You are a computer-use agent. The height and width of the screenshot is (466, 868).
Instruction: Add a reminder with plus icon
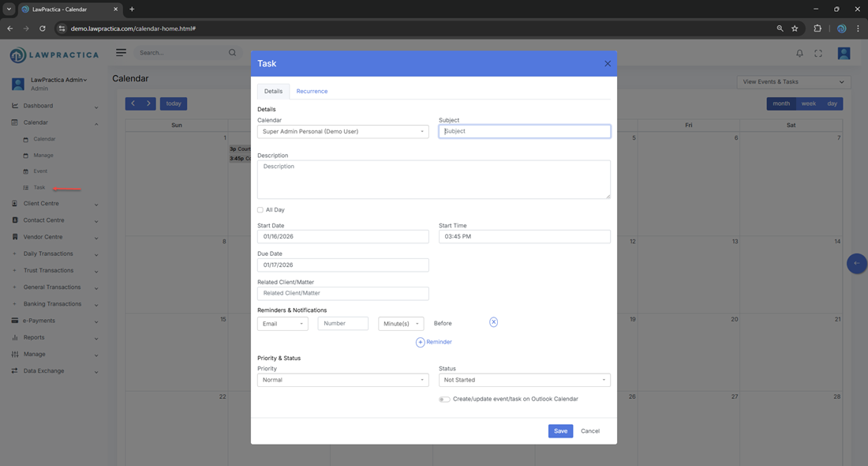click(421, 342)
